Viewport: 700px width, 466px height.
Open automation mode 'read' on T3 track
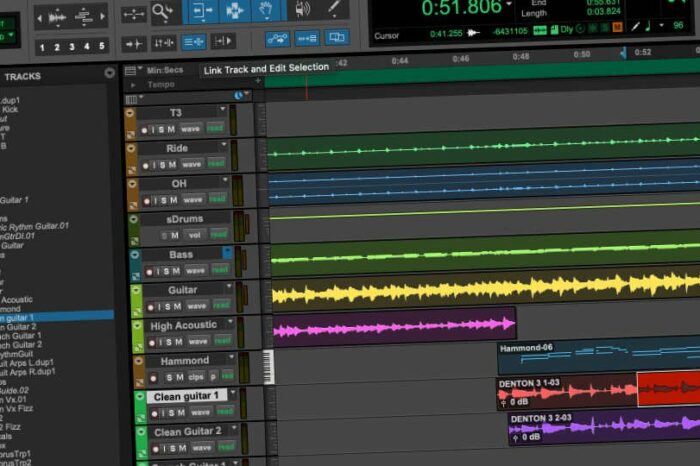[x=215, y=128]
